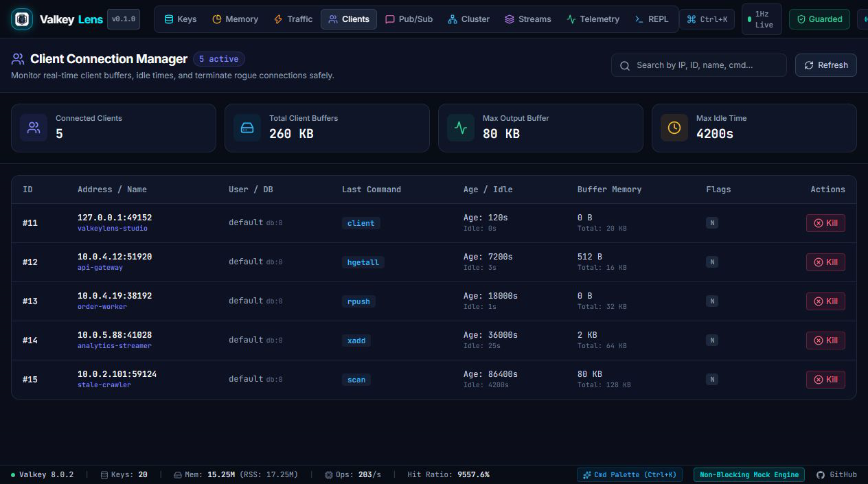Select the Clients tab
Screen dimensions: 868x484
point(349,19)
